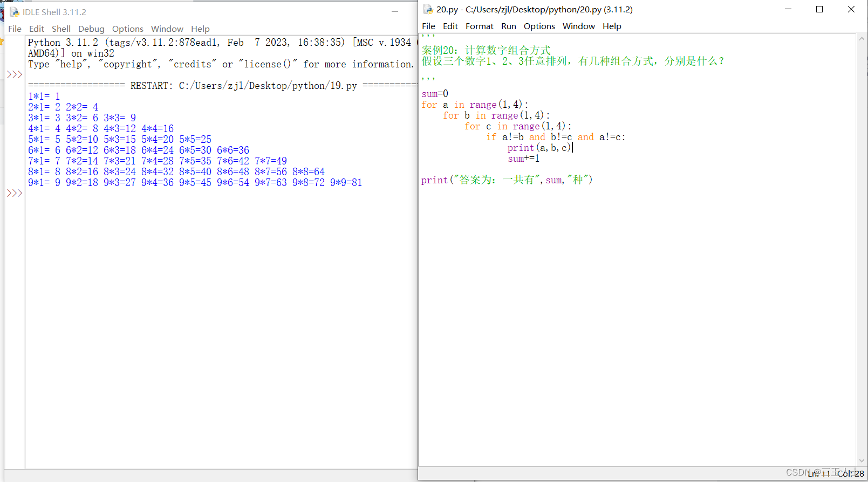Screen dimensions: 868x482
Task: Open Window menu in 20.py editor
Action: (x=579, y=26)
